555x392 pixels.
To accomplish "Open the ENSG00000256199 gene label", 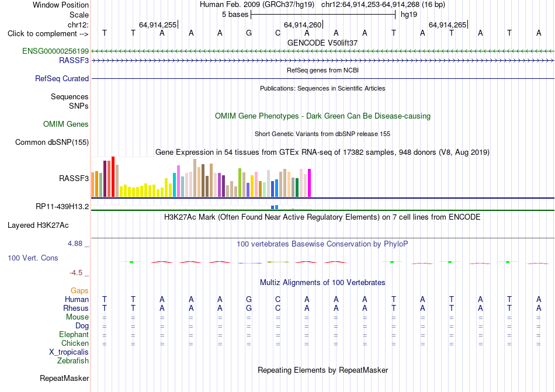I will 56,51.
